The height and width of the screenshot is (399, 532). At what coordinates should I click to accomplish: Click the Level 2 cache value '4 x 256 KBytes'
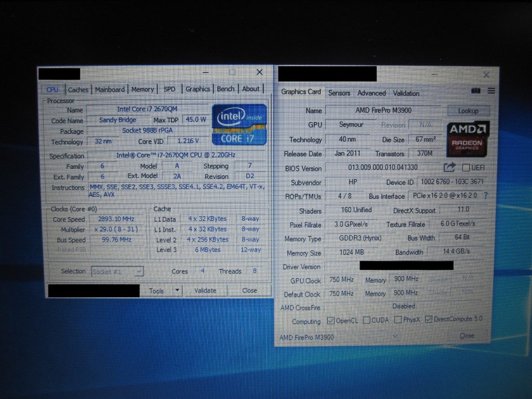208,239
